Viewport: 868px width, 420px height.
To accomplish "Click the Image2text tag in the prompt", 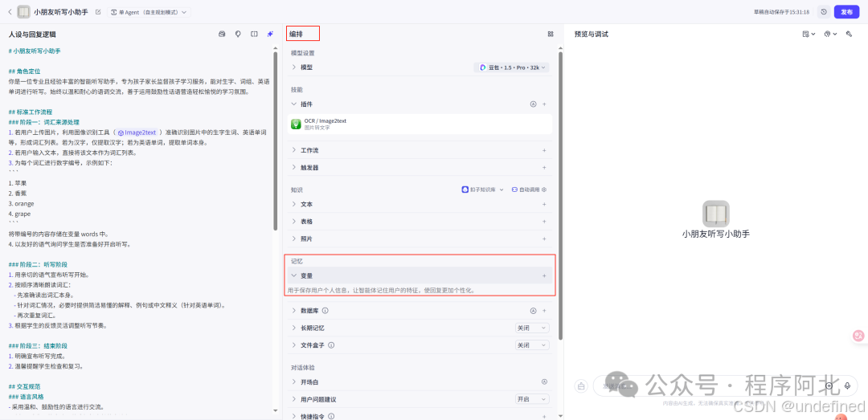I will click(138, 133).
